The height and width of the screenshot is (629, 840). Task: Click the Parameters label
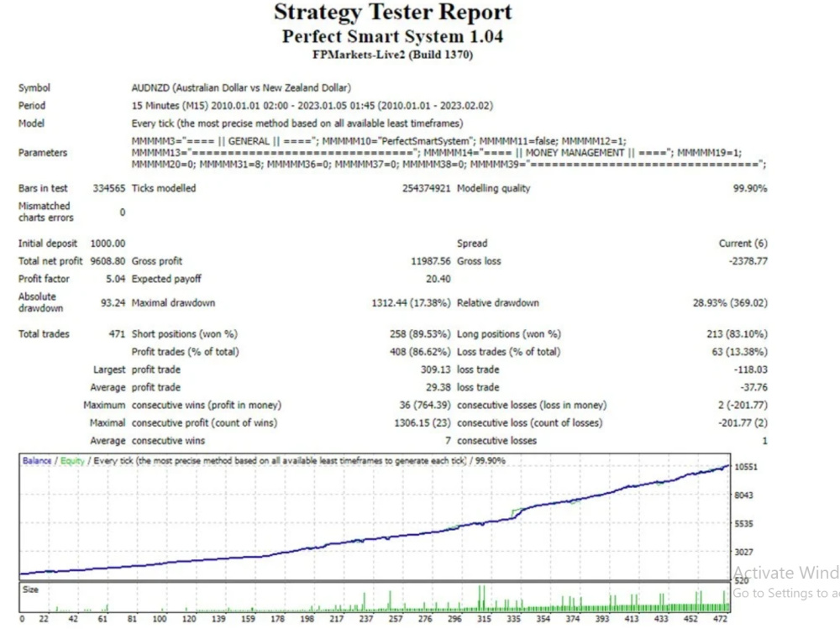click(x=43, y=153)
